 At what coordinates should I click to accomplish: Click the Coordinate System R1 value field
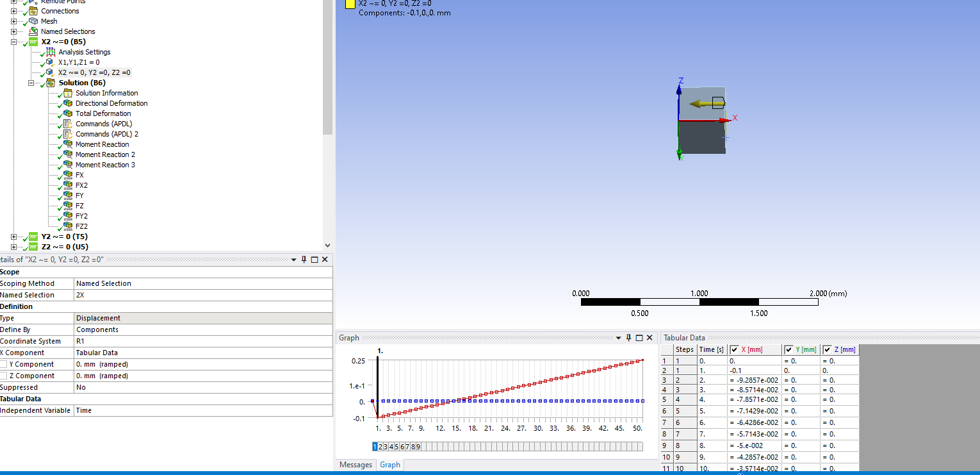coord(203,341)
